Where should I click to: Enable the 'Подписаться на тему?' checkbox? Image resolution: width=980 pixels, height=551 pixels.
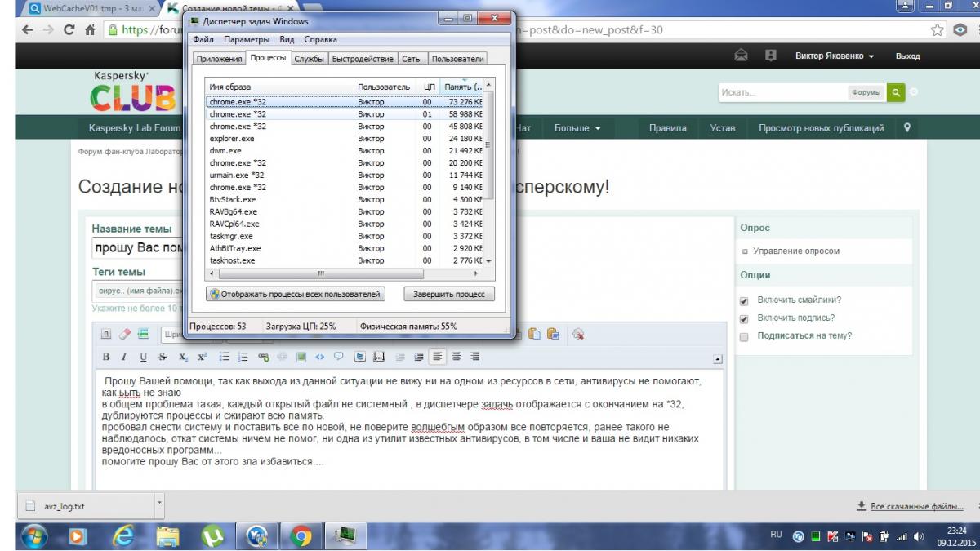(744, 336)
